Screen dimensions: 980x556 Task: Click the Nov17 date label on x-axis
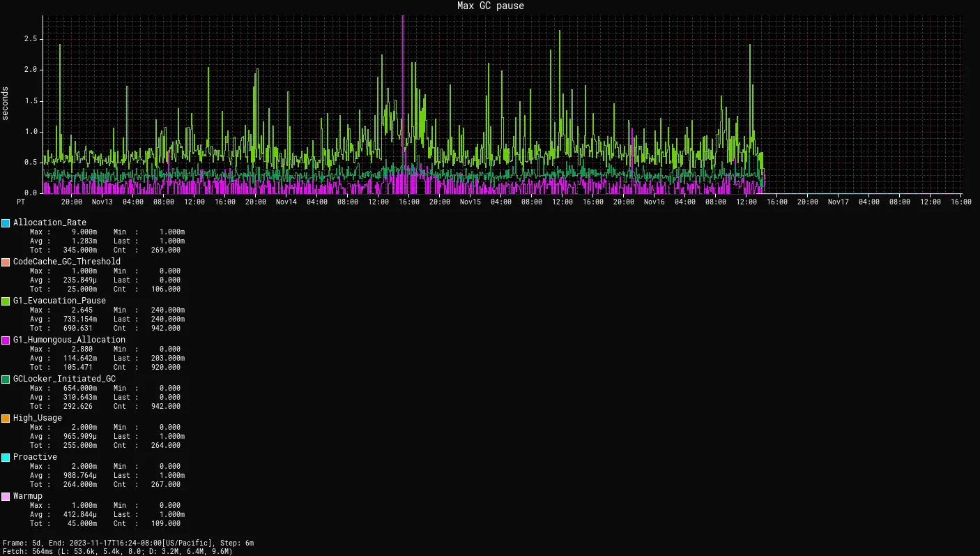[x=838, y=202]
